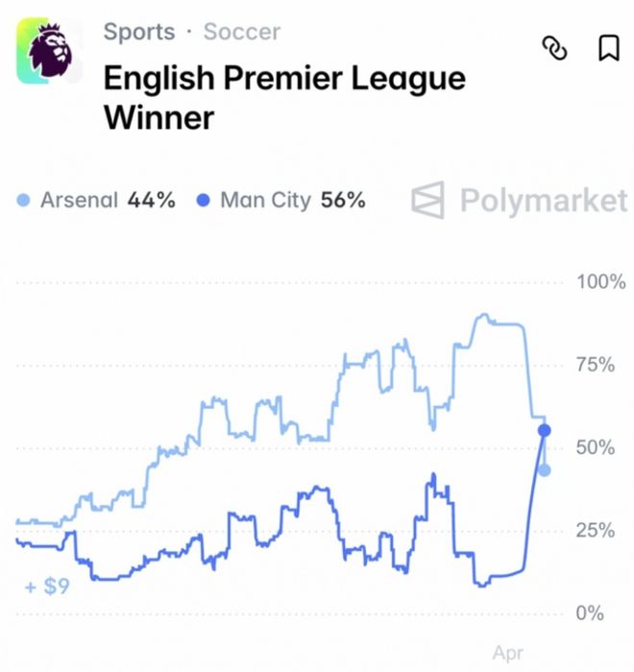This screenshot has width=634, height=672.
Task: Select the Man City legend label
Action: coord(266,201)
